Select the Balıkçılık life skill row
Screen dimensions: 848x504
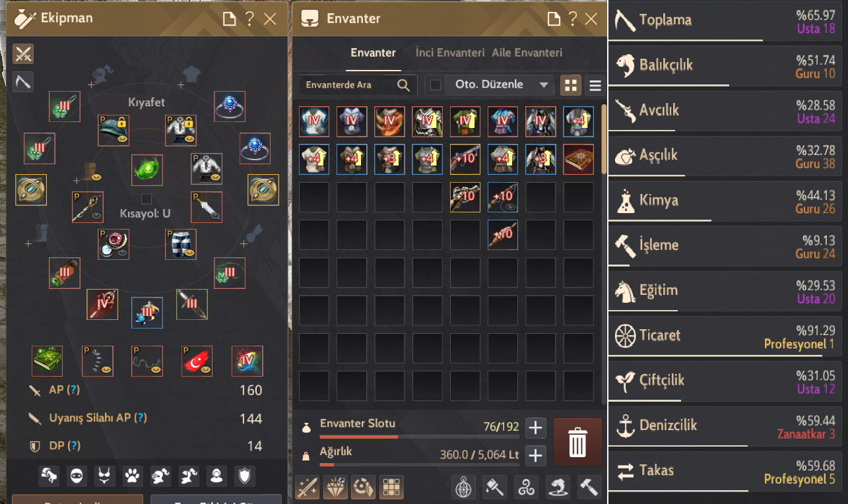pyautogui.click(x=727, y=65)
